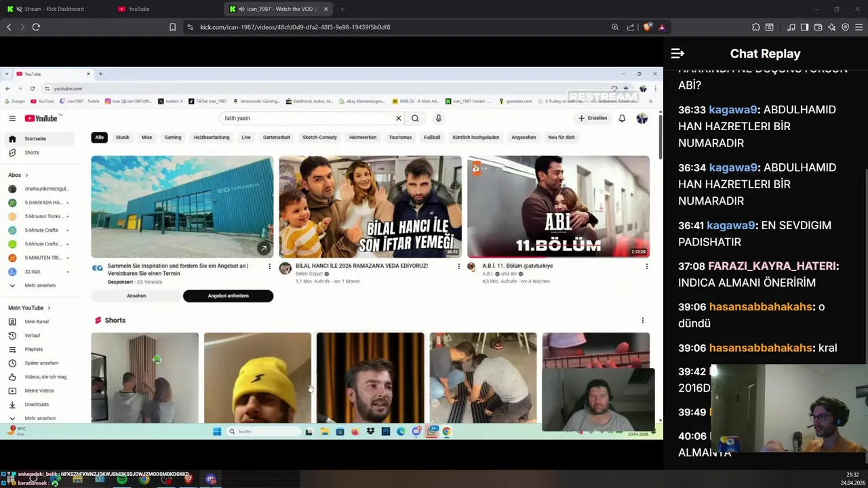Viewport: 868px width, 488px height.
Task: Click kagawa9 username at 36:41
Action: [730, 225]
